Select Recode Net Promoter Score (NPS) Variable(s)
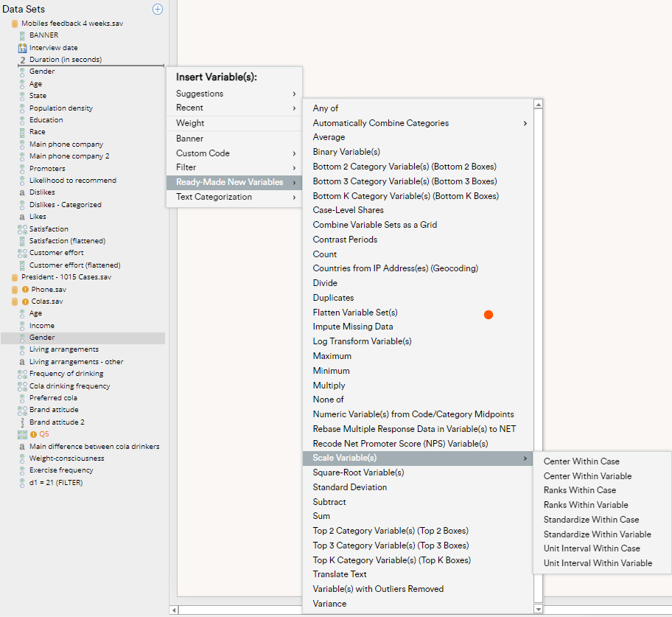 [418, 444]
